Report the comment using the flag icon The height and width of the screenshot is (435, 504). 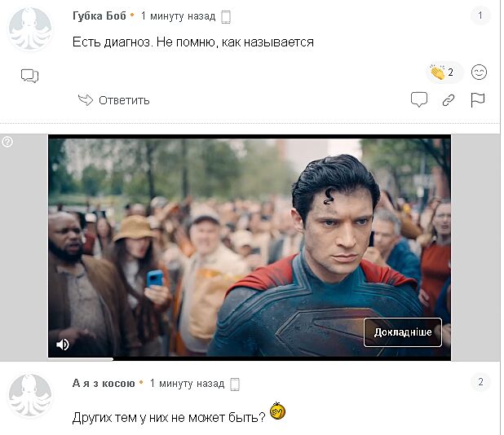478,100
